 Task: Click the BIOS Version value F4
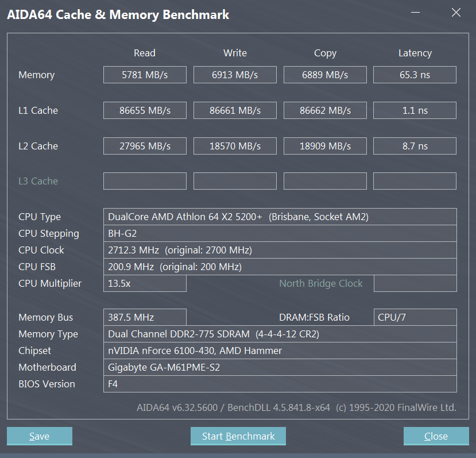click(280, 384)
